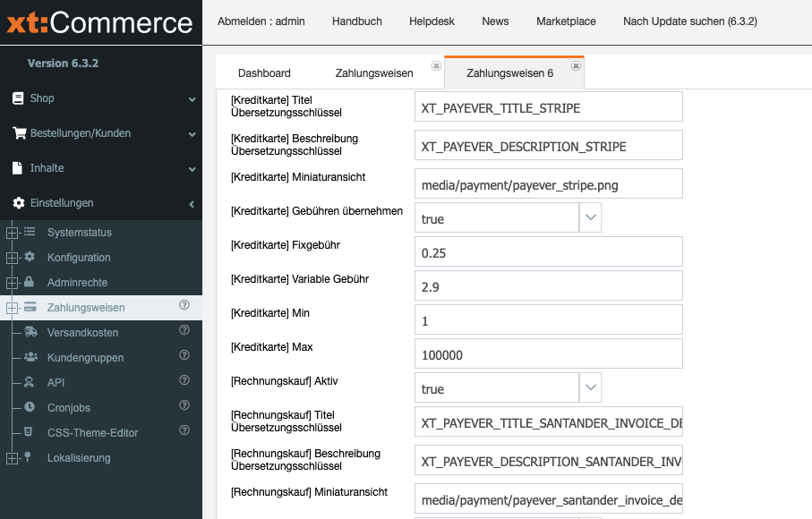Click the Einstellungen gear icon
Image resolution: width=812 pixels, height=519 pixels.
pos(19,203)
